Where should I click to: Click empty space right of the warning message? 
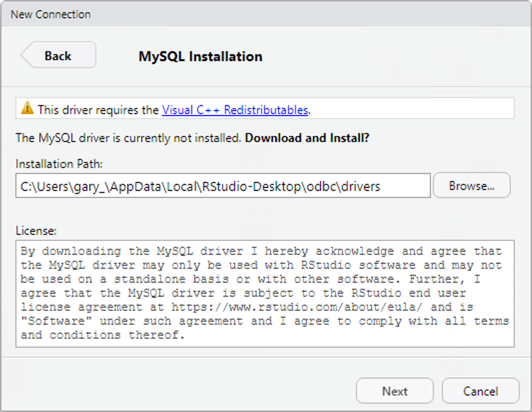(x=411, y=109)
